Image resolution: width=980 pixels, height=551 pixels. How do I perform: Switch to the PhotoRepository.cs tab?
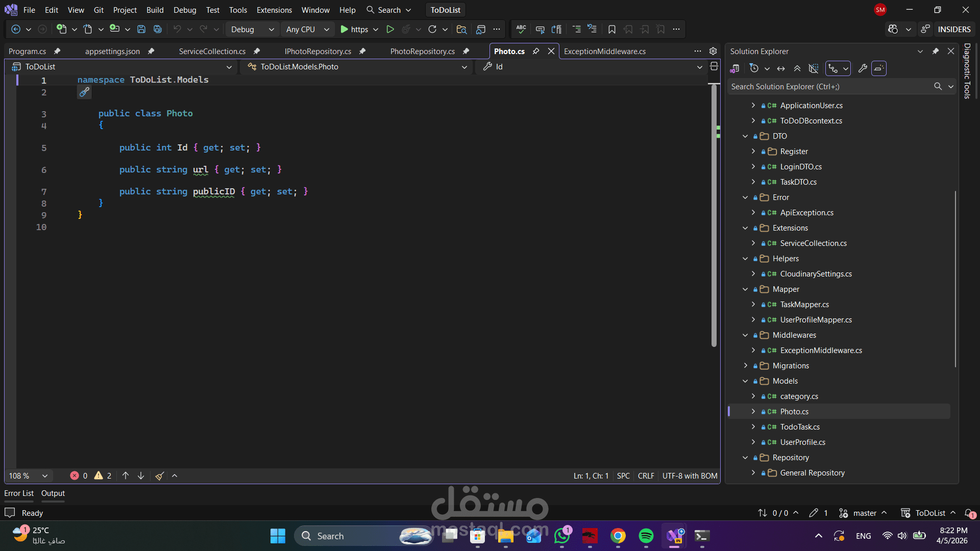[x=422, y=52]
